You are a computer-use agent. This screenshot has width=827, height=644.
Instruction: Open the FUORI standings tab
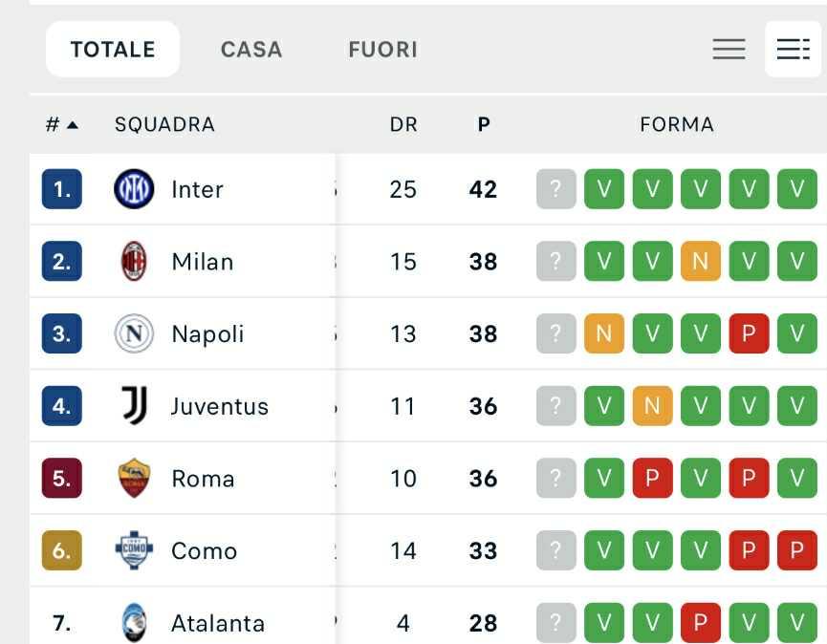click(x=382, y=49)
